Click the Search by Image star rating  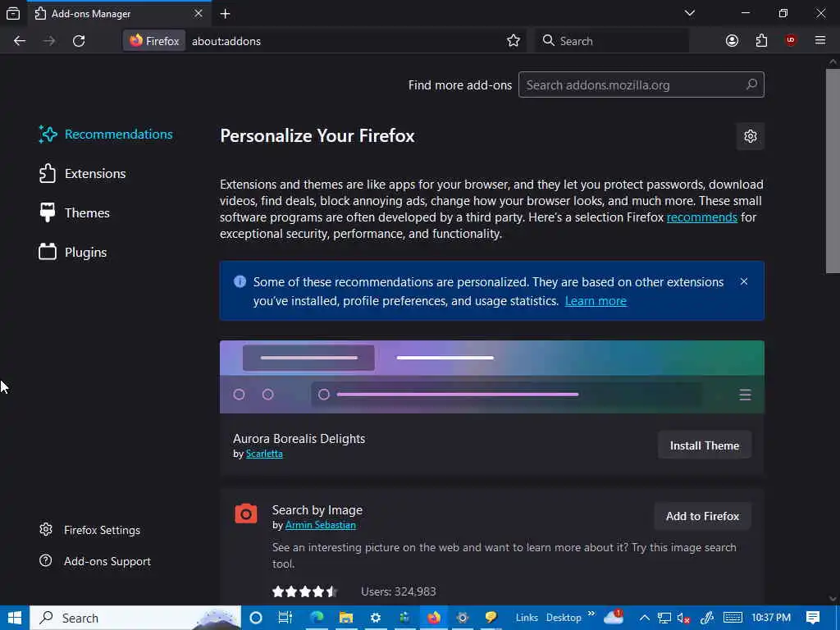click(x=305, y=591)
